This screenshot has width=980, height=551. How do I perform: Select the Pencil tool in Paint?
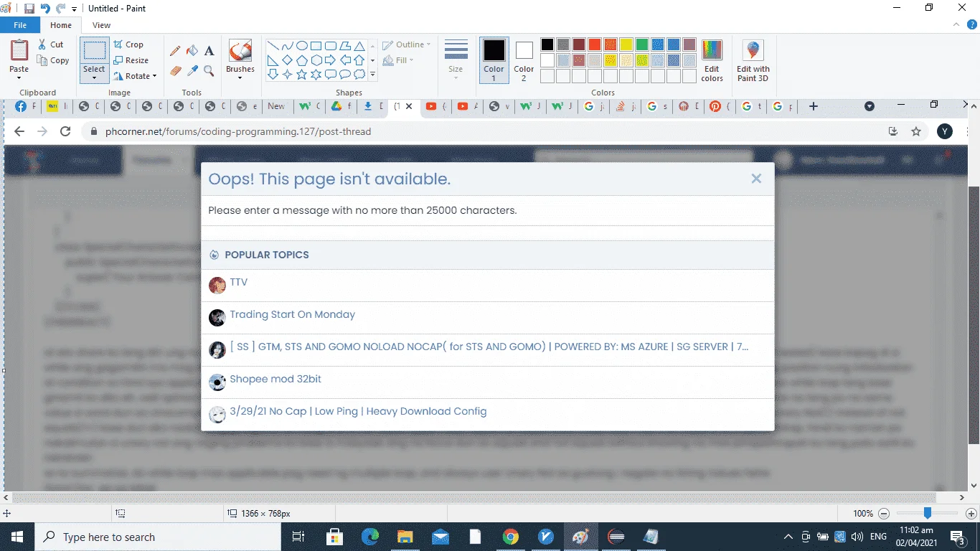(175, 51)
